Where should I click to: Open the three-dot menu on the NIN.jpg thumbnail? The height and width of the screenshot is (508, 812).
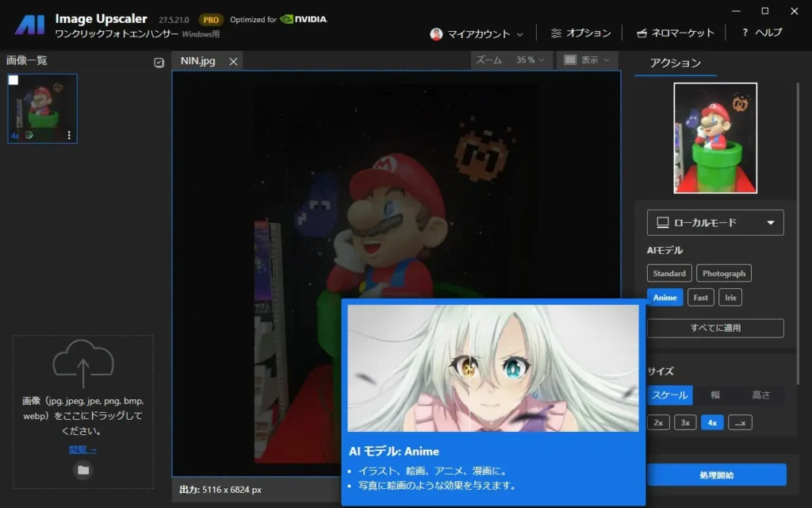pos(69,135)
